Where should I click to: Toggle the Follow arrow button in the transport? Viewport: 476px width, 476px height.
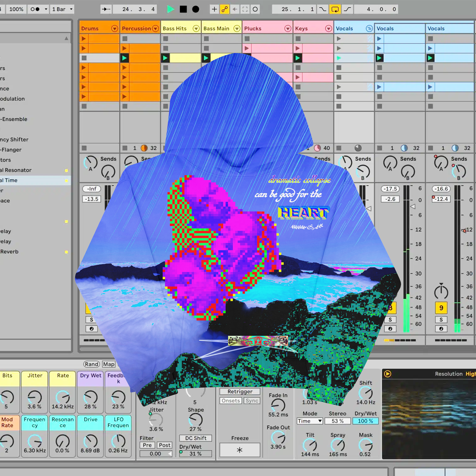pos(106,9)
